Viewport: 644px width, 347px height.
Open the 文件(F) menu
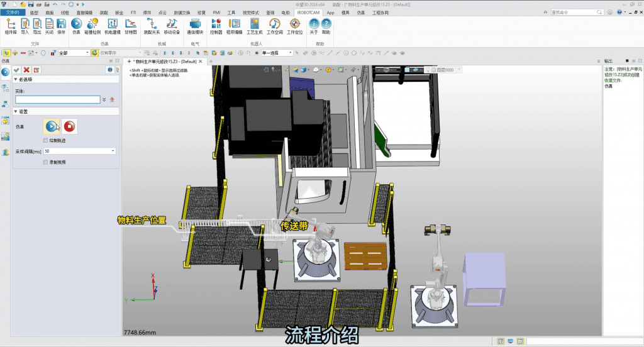[x=13, y=12]
